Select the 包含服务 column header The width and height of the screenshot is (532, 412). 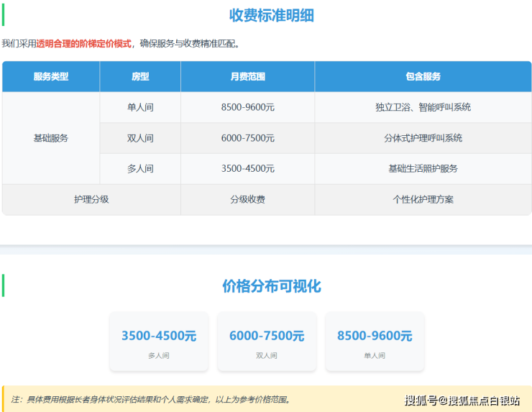click(x=423, y=76)
